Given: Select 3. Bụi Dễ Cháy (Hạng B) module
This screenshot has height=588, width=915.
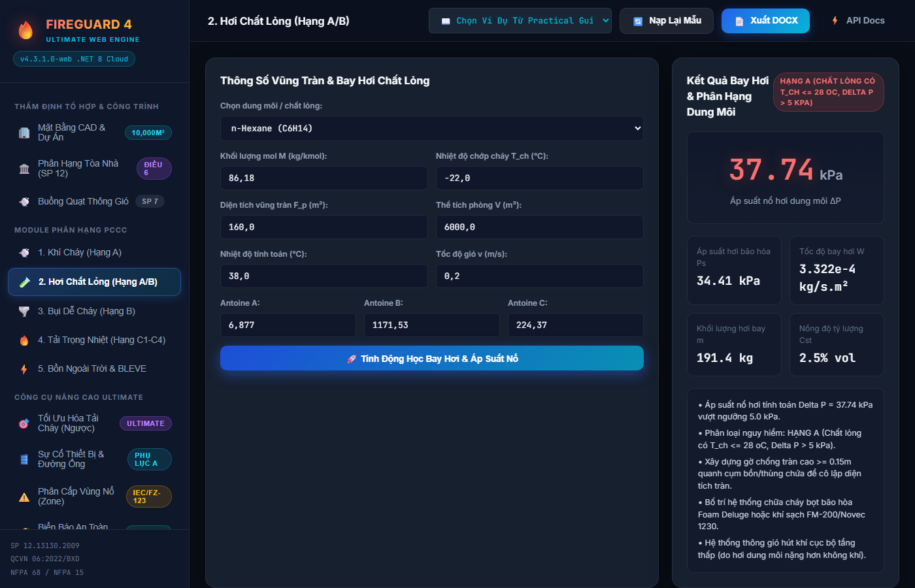Looking at the screenshot, I should point(94,311).
